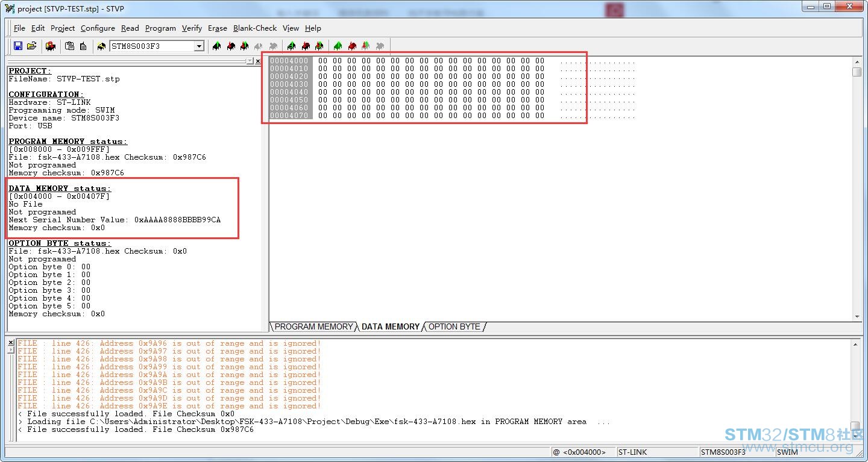Click the 'PROGRAM MEMORY status:' heading
Screen dimensions: 868x462
68,142
